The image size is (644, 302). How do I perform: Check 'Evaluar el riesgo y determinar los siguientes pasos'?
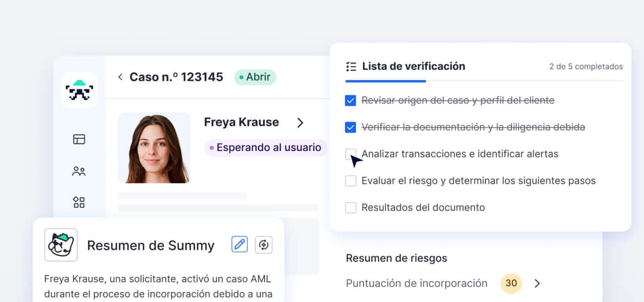350,181
